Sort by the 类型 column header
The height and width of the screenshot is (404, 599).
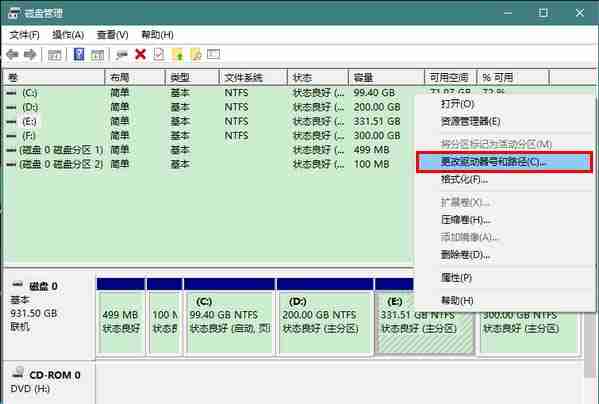192,78
